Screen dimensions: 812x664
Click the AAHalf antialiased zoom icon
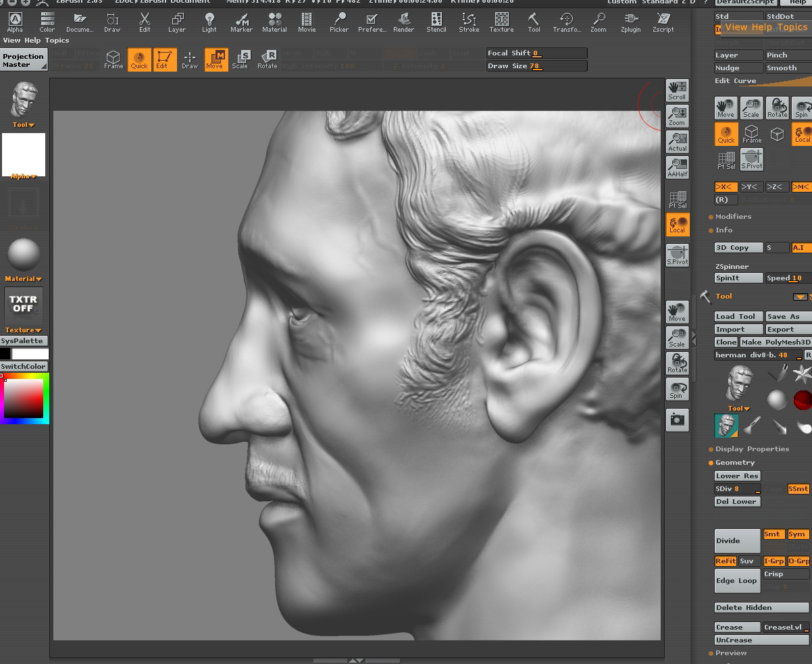[x=677, y=168]
